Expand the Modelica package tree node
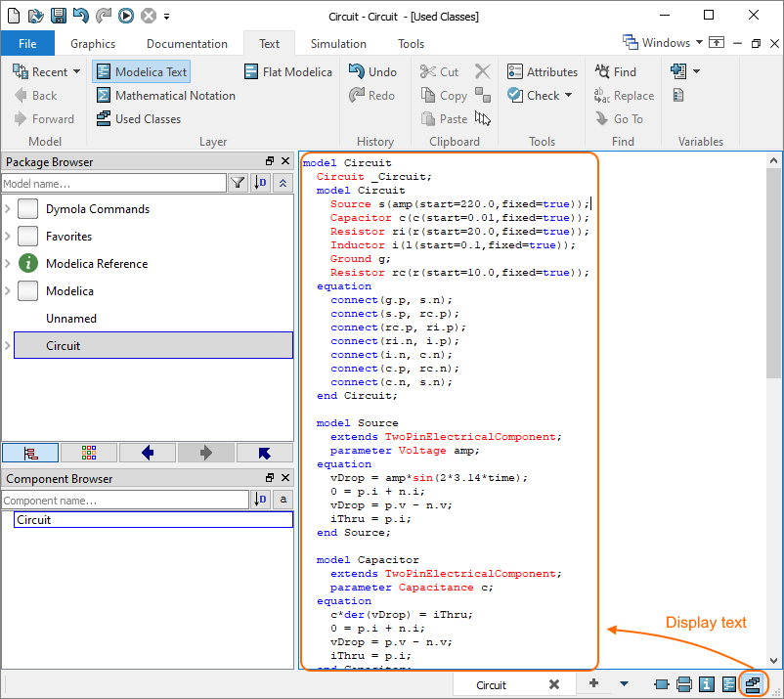This screenshot has height=699, width=784. click(8, 291)
